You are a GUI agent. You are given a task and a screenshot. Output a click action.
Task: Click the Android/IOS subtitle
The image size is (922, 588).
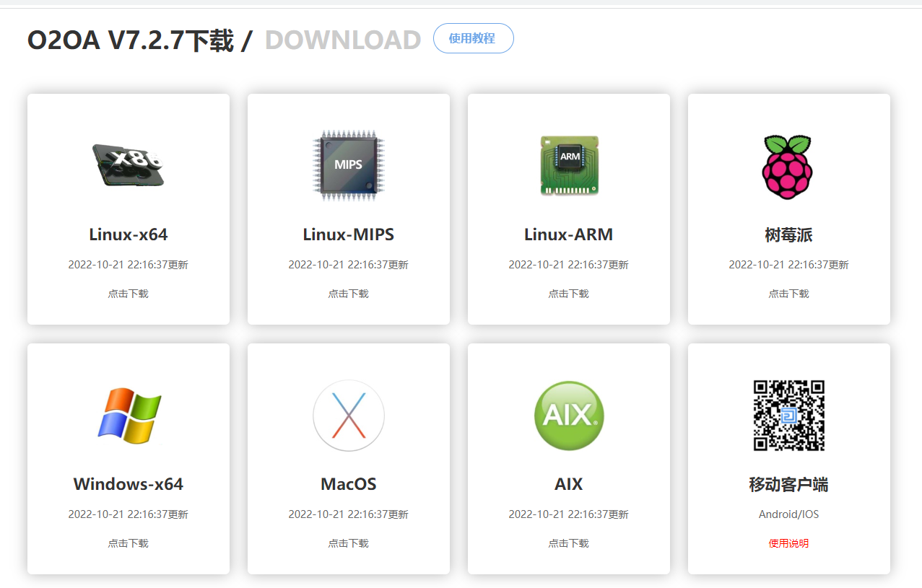coord(789,514)
